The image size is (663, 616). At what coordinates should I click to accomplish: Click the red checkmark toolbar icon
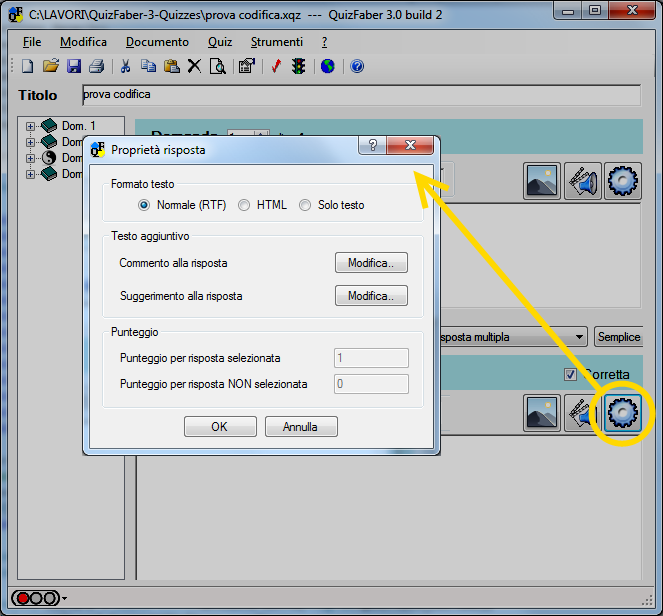pyautogui.click(x=276, y=66)
